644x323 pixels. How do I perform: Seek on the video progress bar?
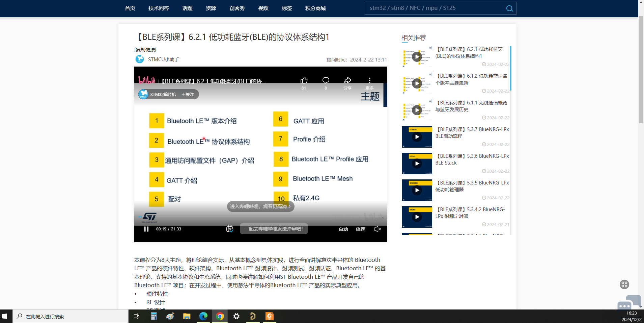point(260,217)
